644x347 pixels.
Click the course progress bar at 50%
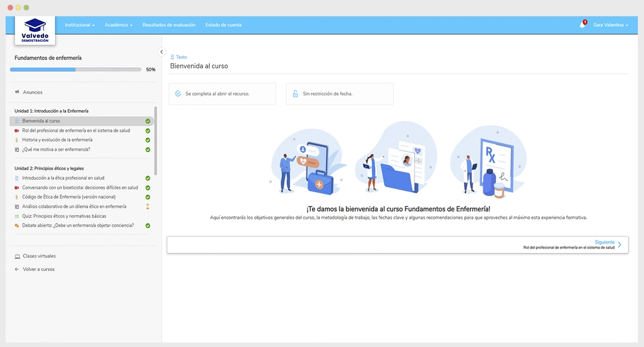[75, 69]
